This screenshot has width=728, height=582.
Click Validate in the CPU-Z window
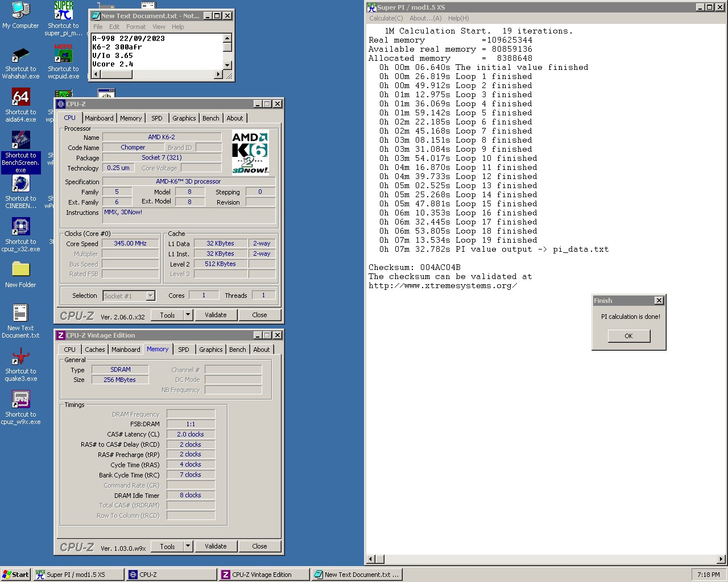coord(216,315)
